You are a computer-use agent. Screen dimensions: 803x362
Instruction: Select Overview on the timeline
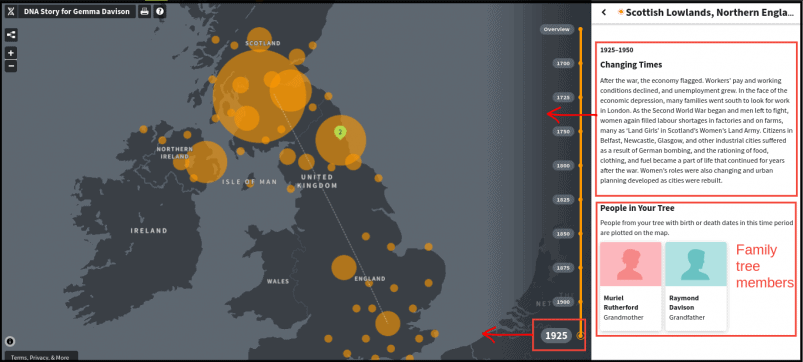click(557, 30)
